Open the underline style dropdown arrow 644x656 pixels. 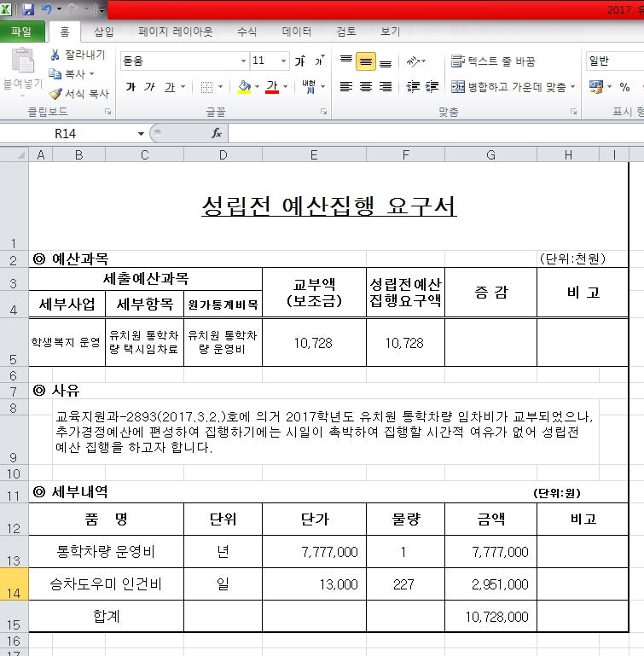tap(183, 87)
